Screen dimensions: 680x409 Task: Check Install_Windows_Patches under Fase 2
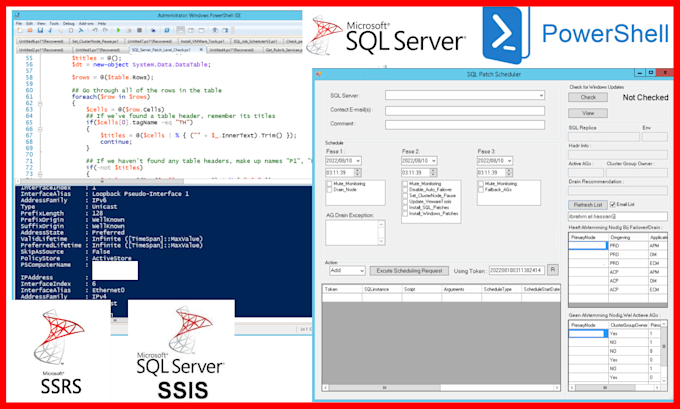[x=405, y=214]
